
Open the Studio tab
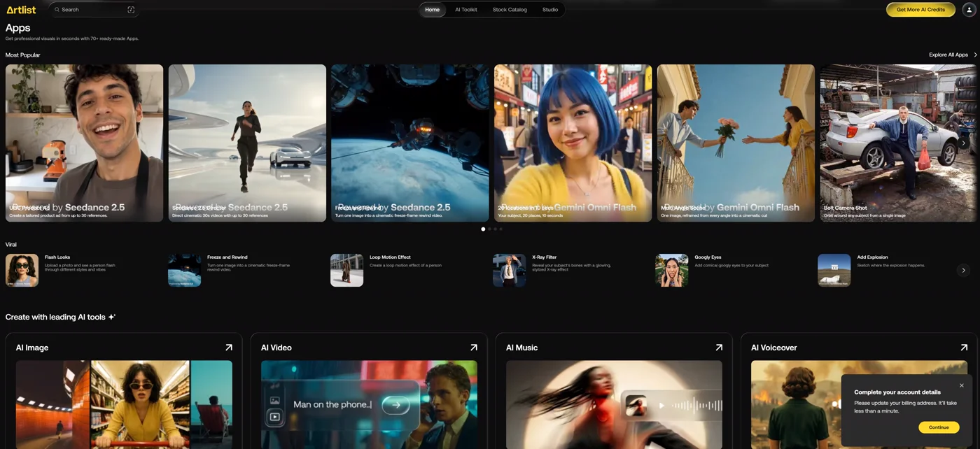coord(550,10)
